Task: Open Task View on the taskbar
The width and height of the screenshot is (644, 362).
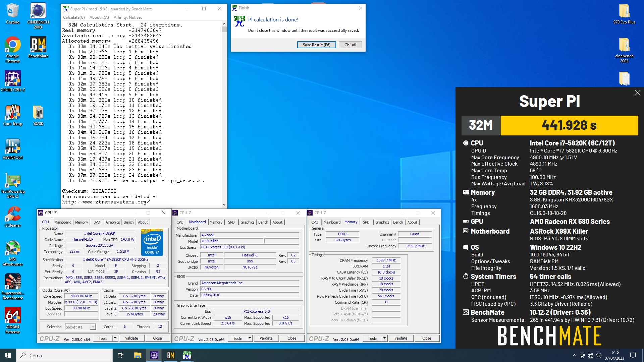Action: (x=121, y=355)
